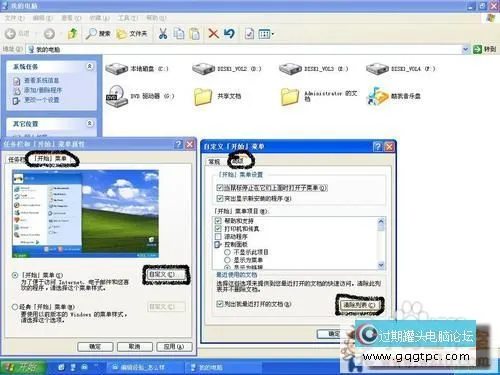This screenshot has width=500, height=375.
Task: Click the blue Undo arrow icon
Action: 229,34
